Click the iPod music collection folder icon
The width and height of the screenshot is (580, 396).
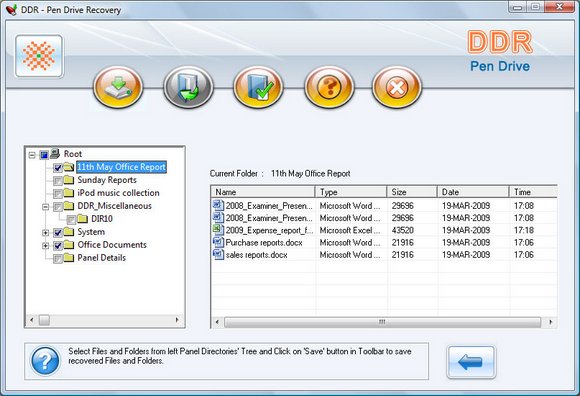pyautogui.click(x=69, y=193)
